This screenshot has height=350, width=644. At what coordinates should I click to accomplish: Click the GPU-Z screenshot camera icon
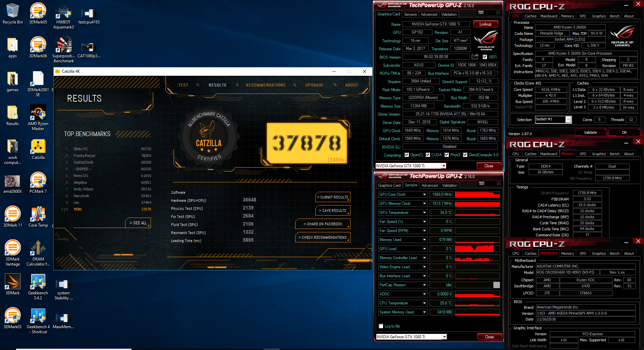[x=481, y=12]
